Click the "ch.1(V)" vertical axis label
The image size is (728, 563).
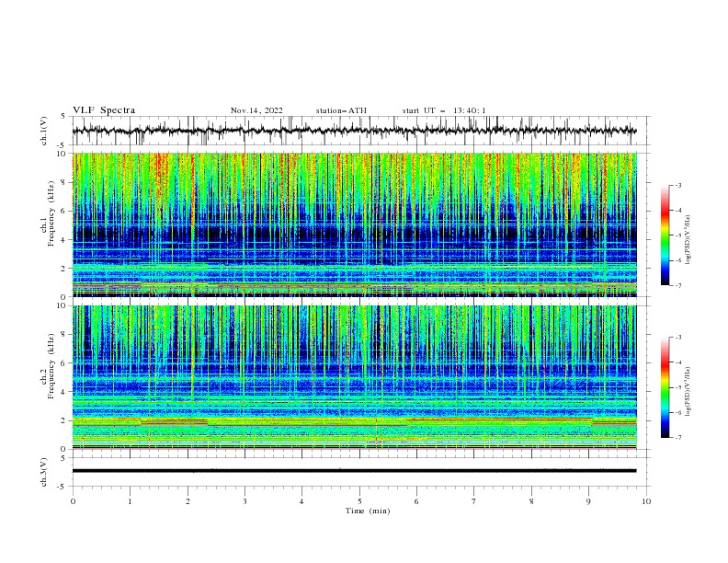[x=44, y=131]
